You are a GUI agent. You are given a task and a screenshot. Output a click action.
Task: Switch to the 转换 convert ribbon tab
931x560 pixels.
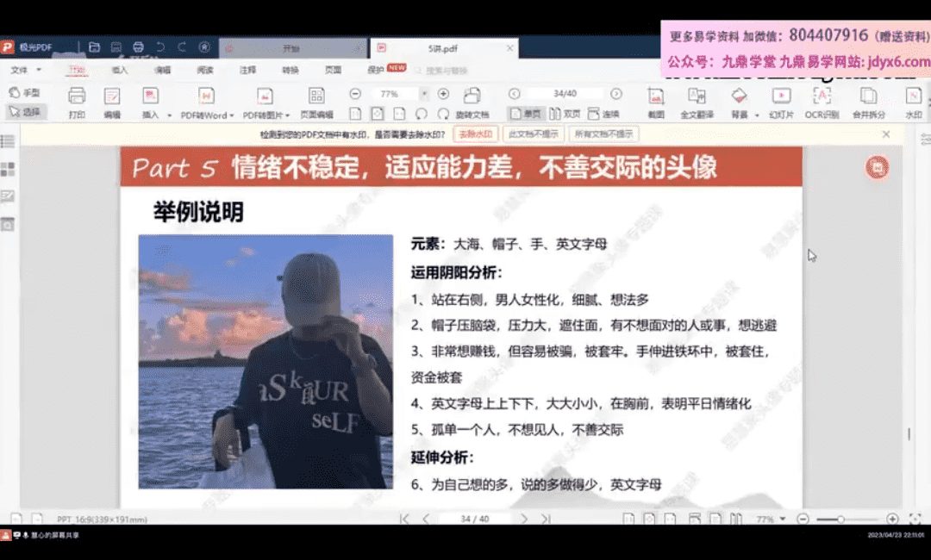click(291, 70)
